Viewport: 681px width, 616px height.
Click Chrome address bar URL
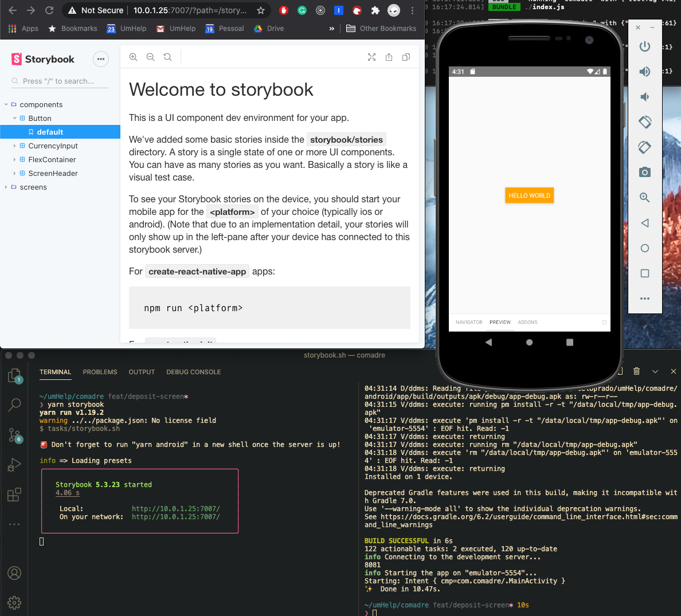(x=190, y=10)
